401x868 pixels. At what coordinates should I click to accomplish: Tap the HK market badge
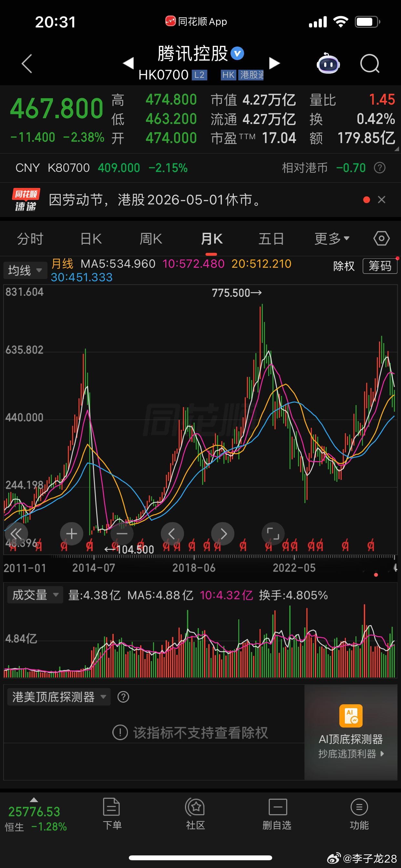[228, 75]
